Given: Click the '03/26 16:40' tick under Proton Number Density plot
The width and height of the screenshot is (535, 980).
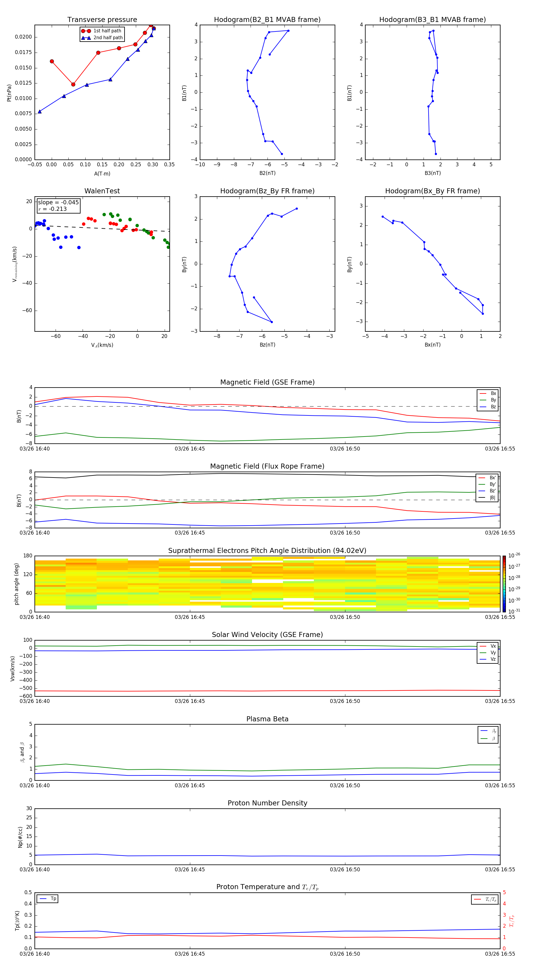Looking at the screenshot, I should 35,870.
